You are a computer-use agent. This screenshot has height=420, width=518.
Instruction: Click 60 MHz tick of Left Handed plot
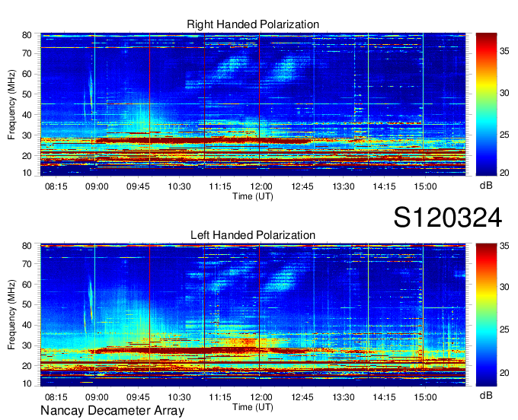(27, 285)
